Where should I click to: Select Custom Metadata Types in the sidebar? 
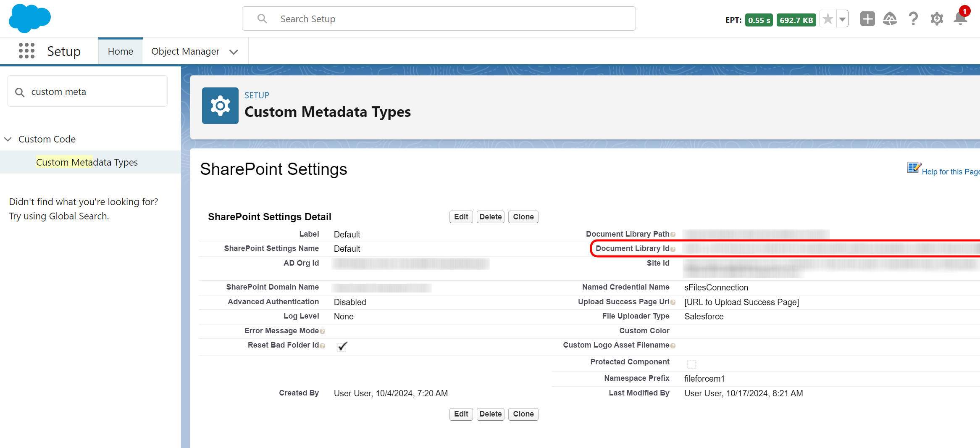pyautogui.click(x=87, y=162)
